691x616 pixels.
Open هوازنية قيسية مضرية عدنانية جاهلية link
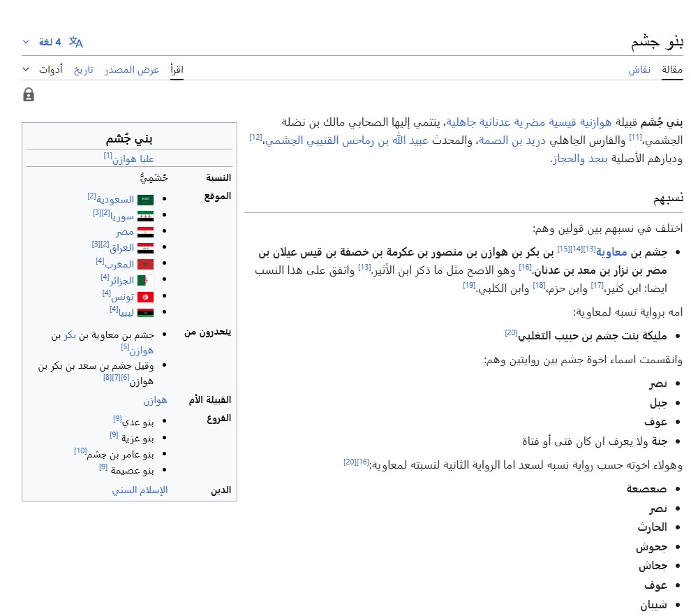coord(529,122)
